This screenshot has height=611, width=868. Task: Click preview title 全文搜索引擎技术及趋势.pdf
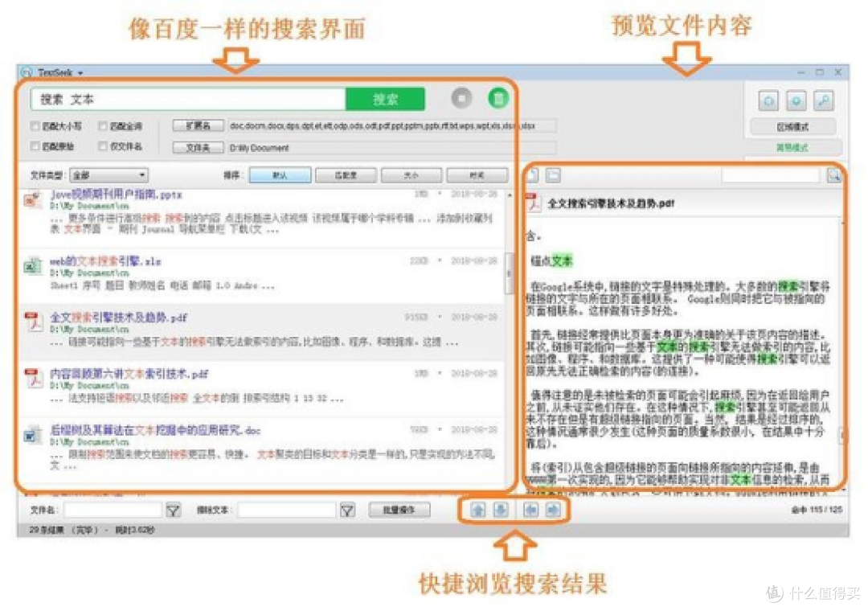pos(611,203)
